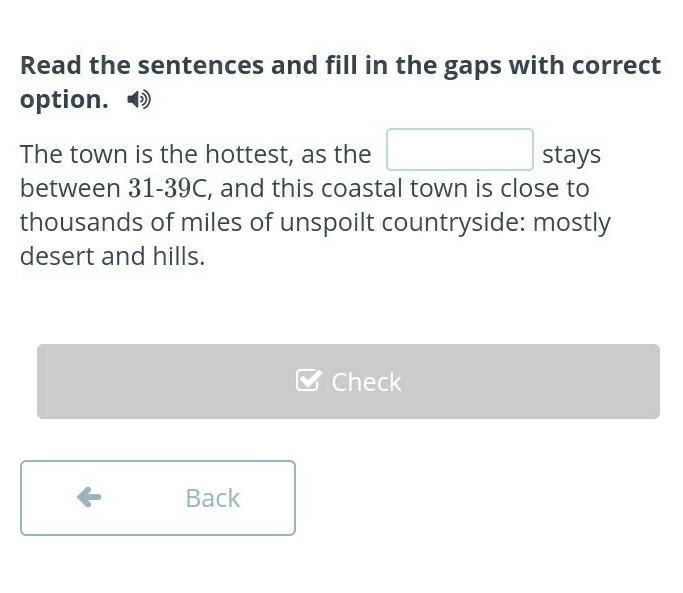The height and width of the screenshot is (593, 683).
Task: Click the left arrow icon on Back button
Action: coord(89,497)
